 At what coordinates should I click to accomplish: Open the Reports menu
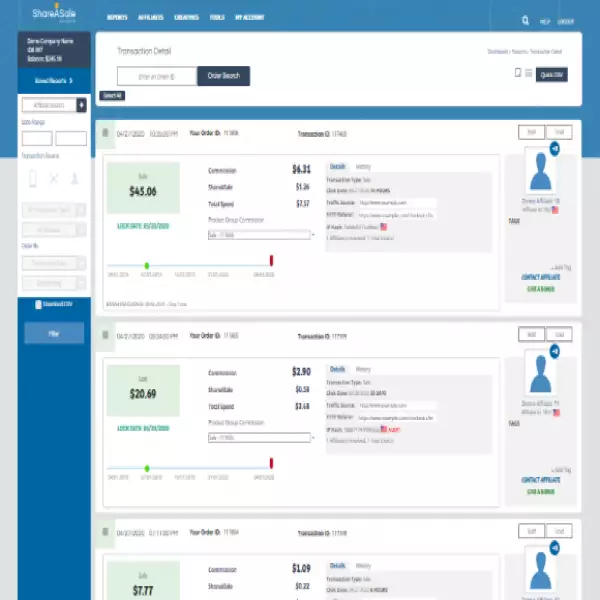click(x=117, y=19)
